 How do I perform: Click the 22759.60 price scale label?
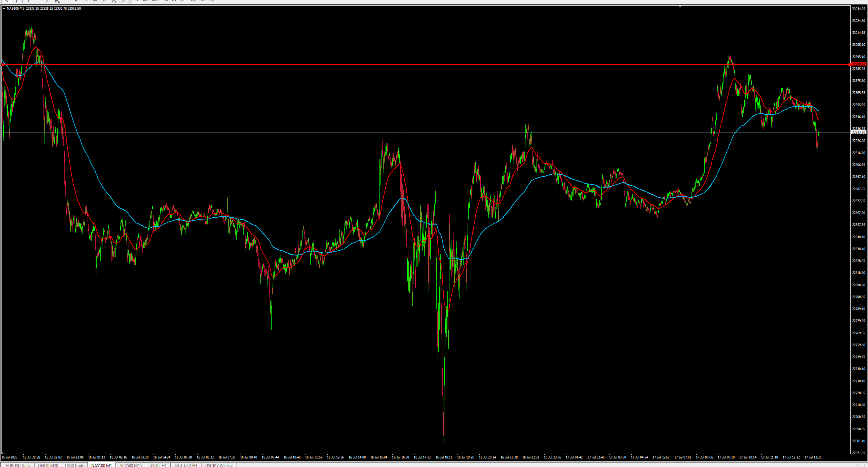click(x=858, y=345)
